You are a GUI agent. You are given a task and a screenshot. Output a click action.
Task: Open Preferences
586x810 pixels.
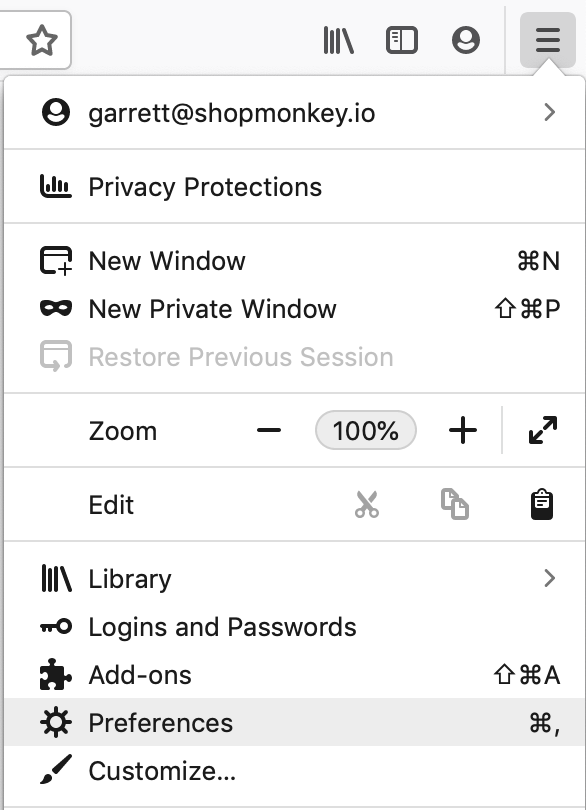[x=295, y=722]
